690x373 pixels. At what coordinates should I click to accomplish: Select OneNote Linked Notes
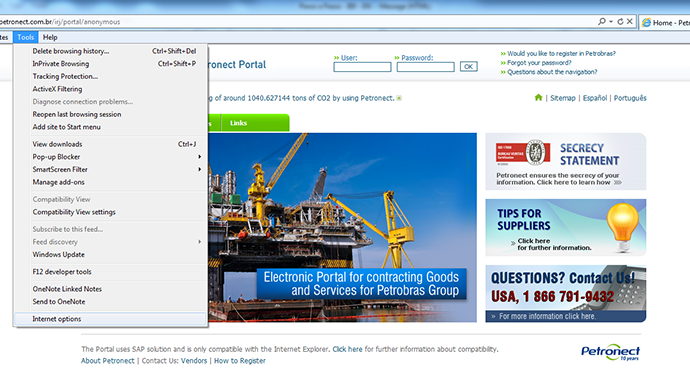[111, 289]
